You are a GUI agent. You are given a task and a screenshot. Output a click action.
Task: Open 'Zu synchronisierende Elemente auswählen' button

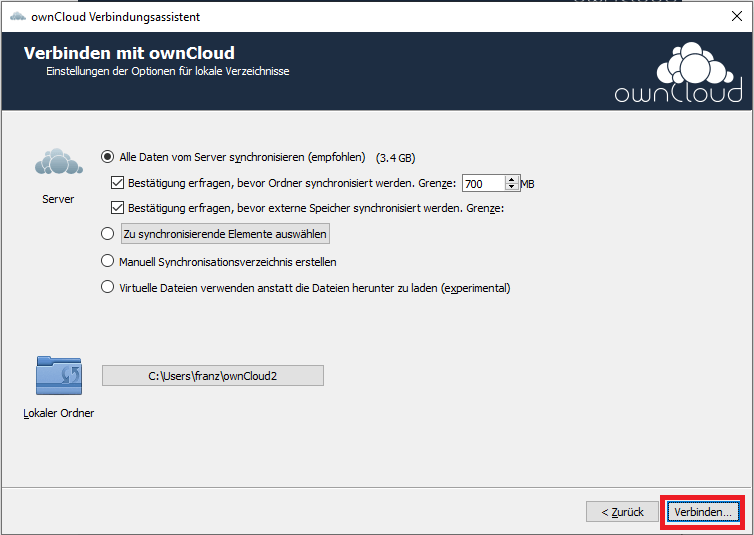225,234
